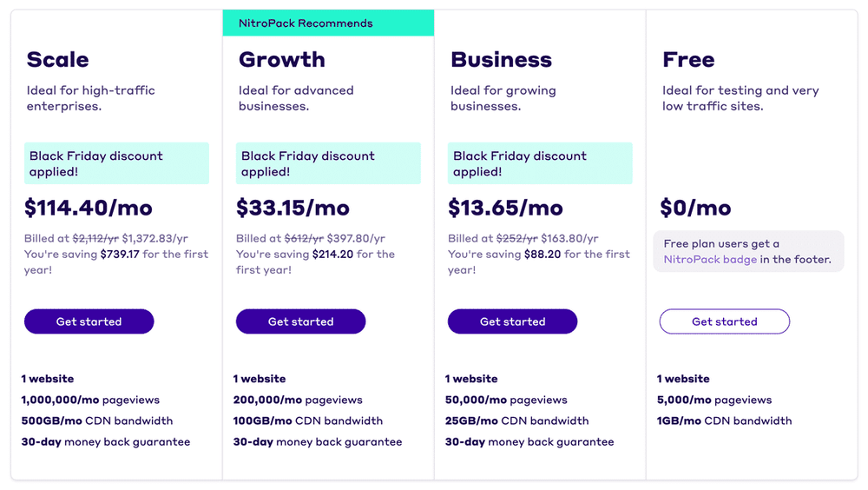Viewport: 868px width, 490px height.
Task: Select the Growth plan heading
Action: (282, 59)
